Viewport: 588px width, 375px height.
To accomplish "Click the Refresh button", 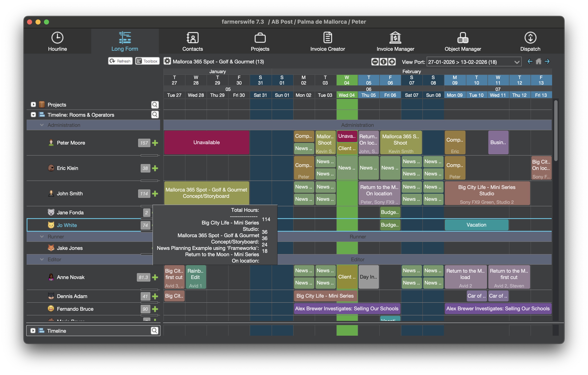I will (120, 61).
